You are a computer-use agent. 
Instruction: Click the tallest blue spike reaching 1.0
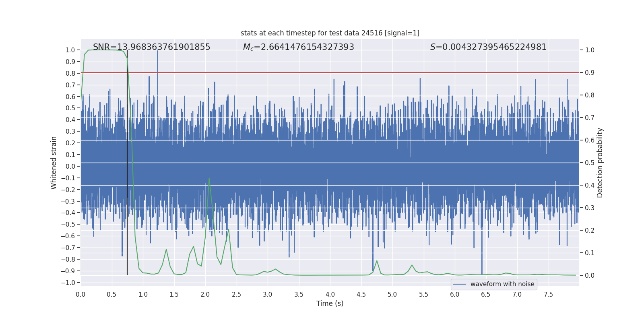(157, 52)
